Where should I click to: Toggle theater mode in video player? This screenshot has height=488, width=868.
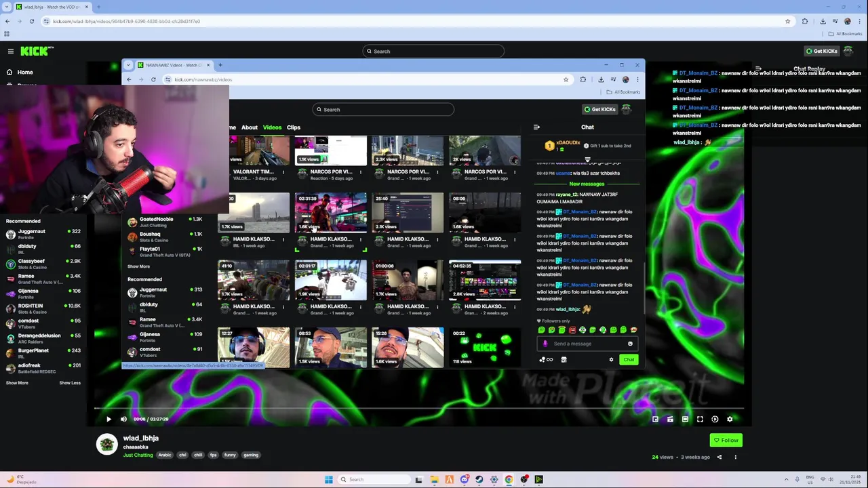[x=685, y=419]
